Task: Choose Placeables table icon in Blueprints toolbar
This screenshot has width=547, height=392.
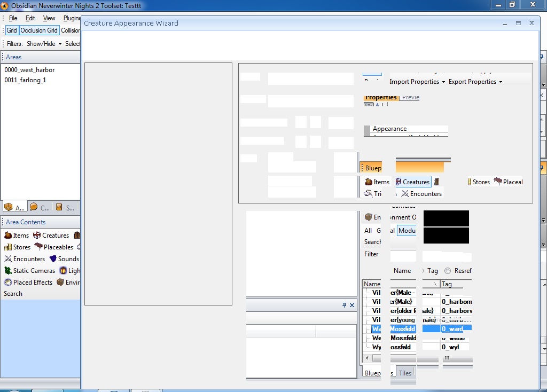Action: 498,182
